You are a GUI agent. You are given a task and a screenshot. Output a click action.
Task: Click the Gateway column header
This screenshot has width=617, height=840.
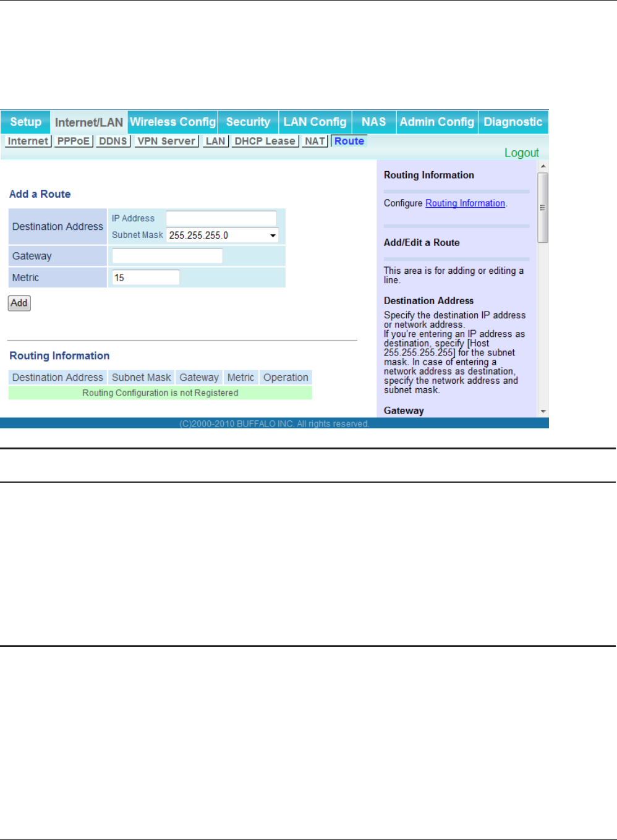click(199, 377)
